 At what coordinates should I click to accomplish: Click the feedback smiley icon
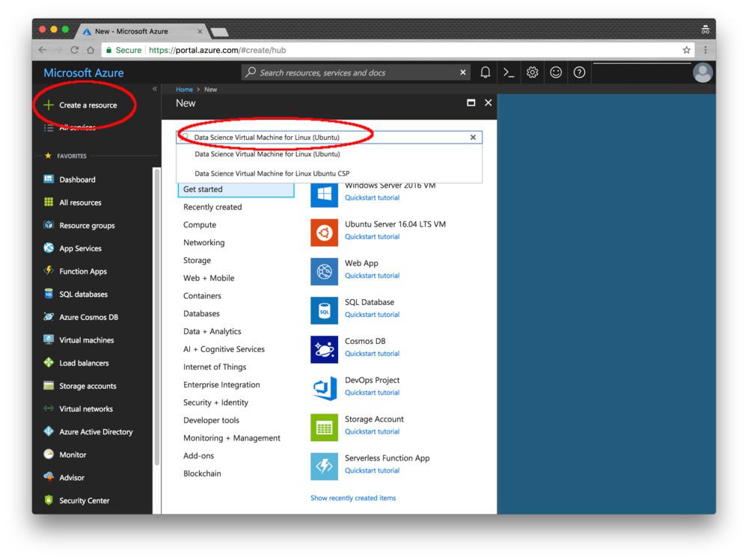click(x=556, y=73)
